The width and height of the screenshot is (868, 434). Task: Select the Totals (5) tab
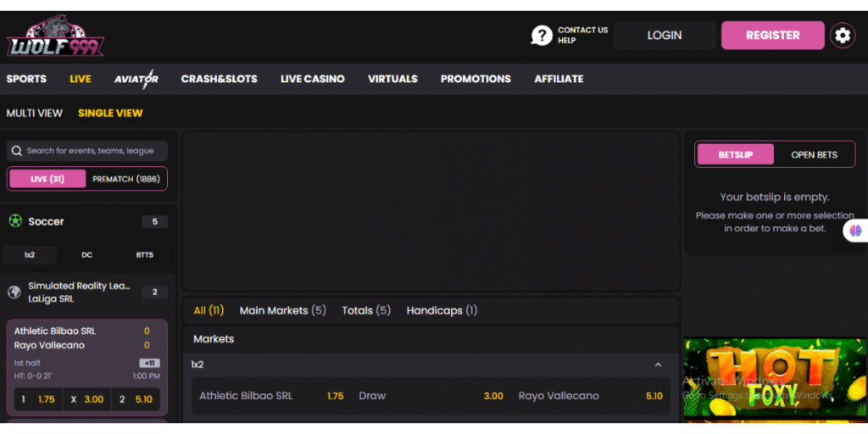coord(365,310)
